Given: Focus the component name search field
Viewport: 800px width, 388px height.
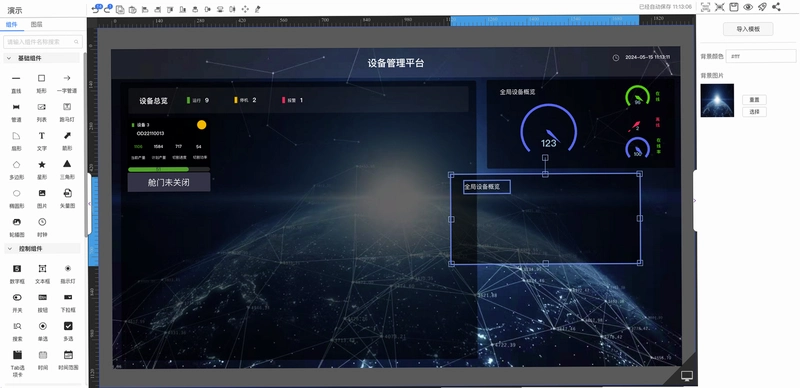Looking at the screenshot, I should pos(42,41).
